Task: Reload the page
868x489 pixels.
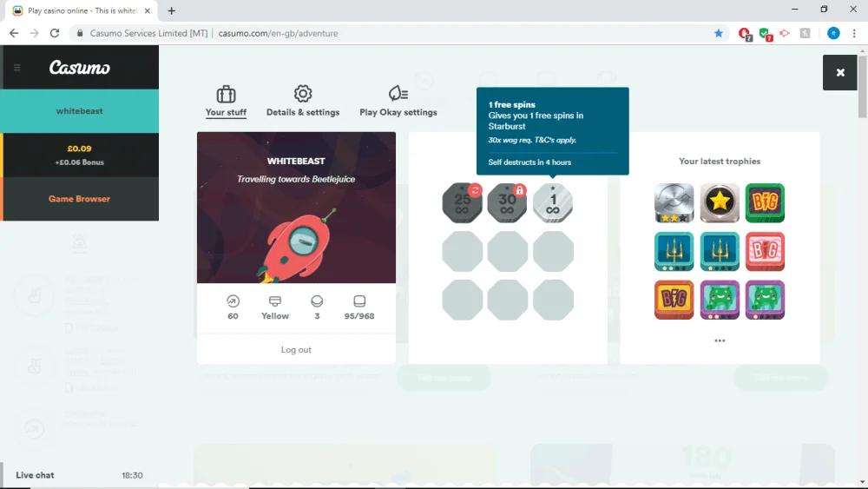Action: coord(54,33)
